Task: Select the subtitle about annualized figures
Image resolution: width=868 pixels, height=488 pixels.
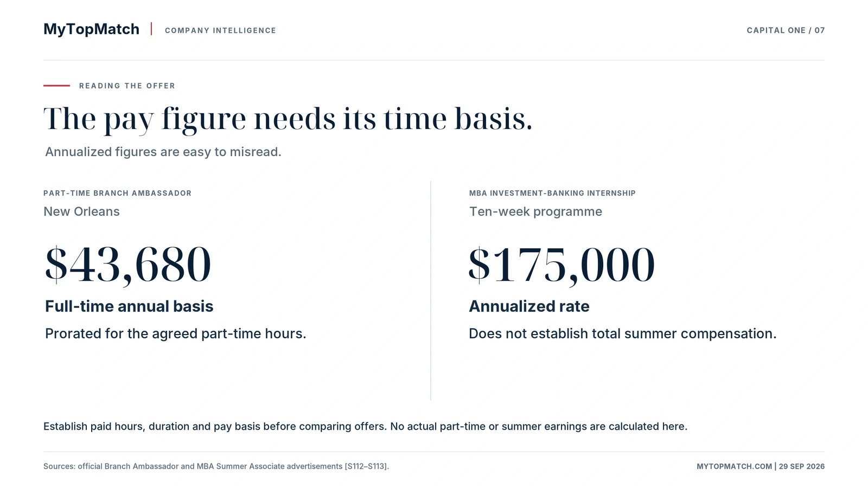Action: [x=163, y=152]
